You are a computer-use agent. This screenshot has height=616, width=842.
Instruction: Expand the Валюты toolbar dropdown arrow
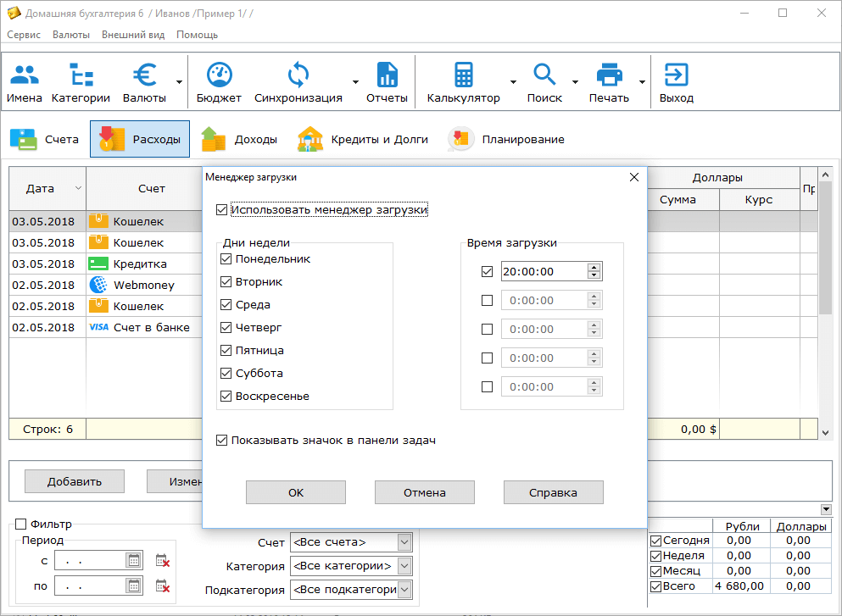[179, 83]
